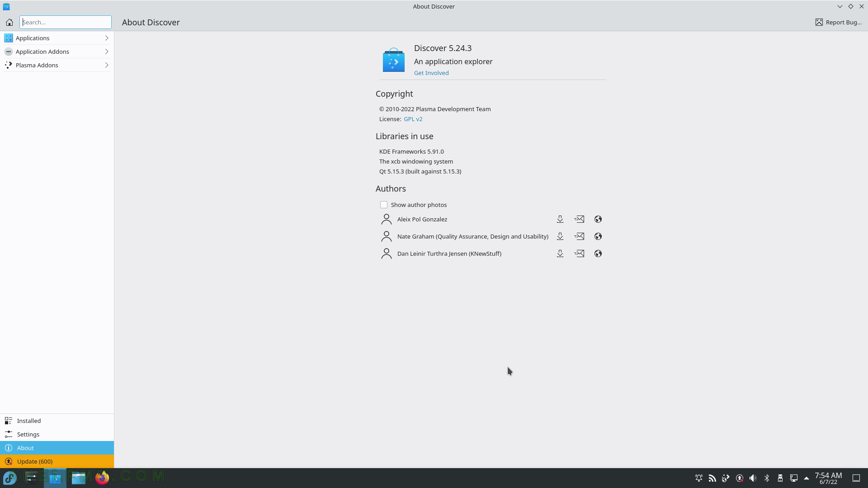
Task: Launch System Settings from taskbar
Action: (32, 478)
